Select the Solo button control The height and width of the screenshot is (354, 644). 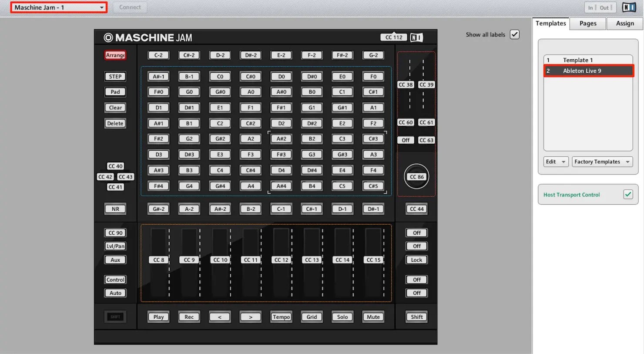[x=342, y=317]
